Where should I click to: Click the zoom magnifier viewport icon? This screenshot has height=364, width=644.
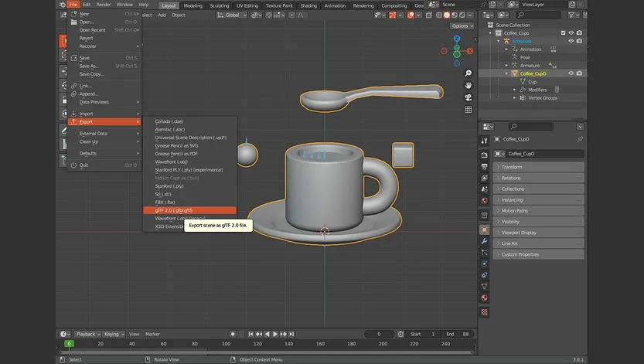(x=468, y=73)
